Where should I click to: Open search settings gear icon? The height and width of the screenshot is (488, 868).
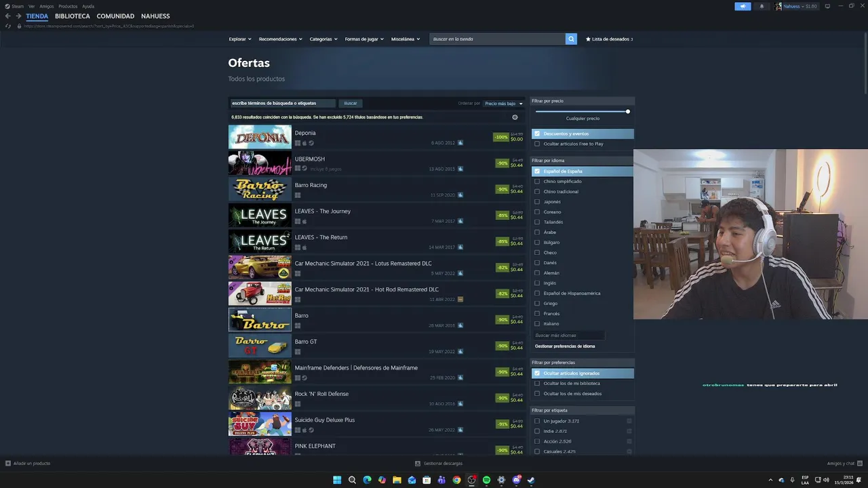point(515,117)
